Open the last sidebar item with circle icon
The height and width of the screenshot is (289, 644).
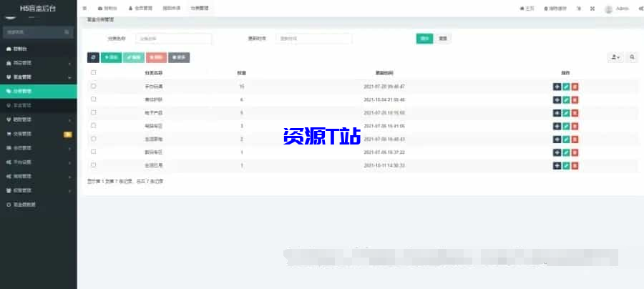pos(38,205)
